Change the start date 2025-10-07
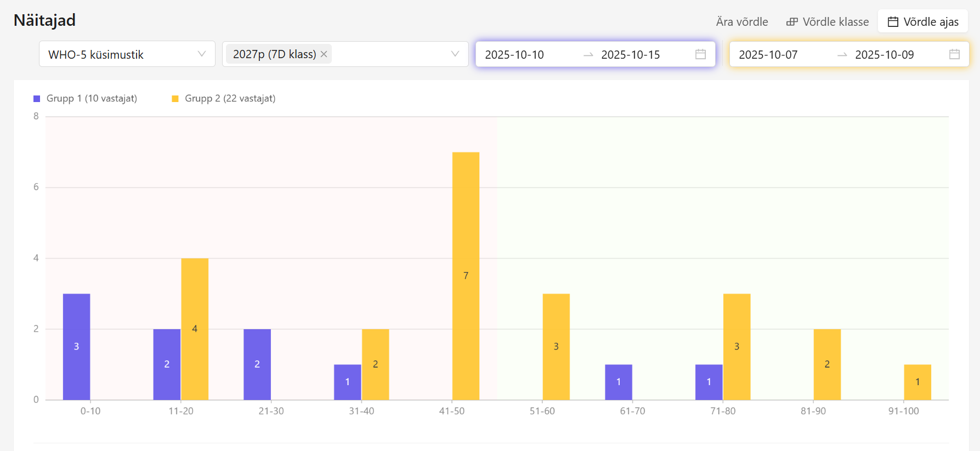This screenshot has height=451, width=980. (x=768, y=55)
